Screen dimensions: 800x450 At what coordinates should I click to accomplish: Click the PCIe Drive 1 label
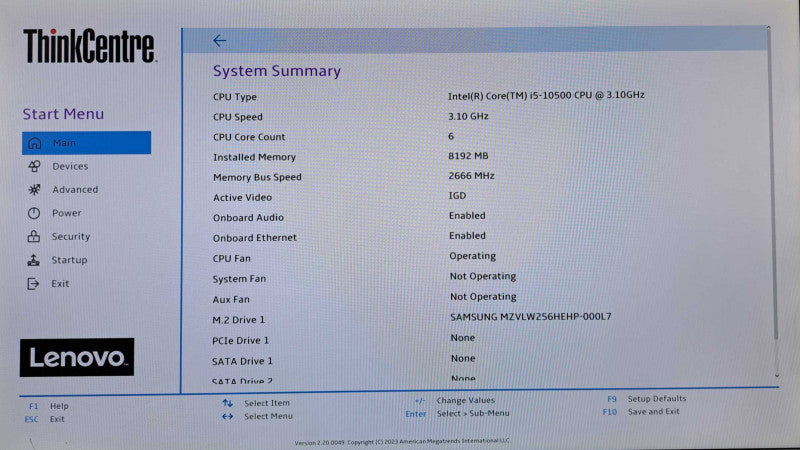point(240,341)
